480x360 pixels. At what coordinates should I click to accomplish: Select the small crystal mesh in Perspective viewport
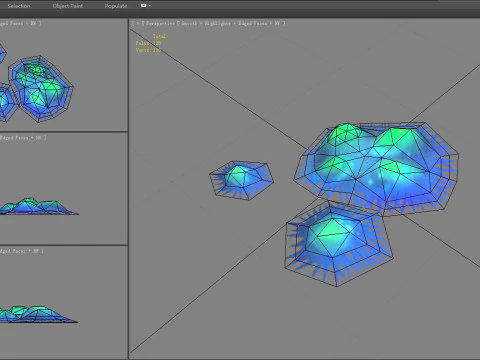(241, 180)
